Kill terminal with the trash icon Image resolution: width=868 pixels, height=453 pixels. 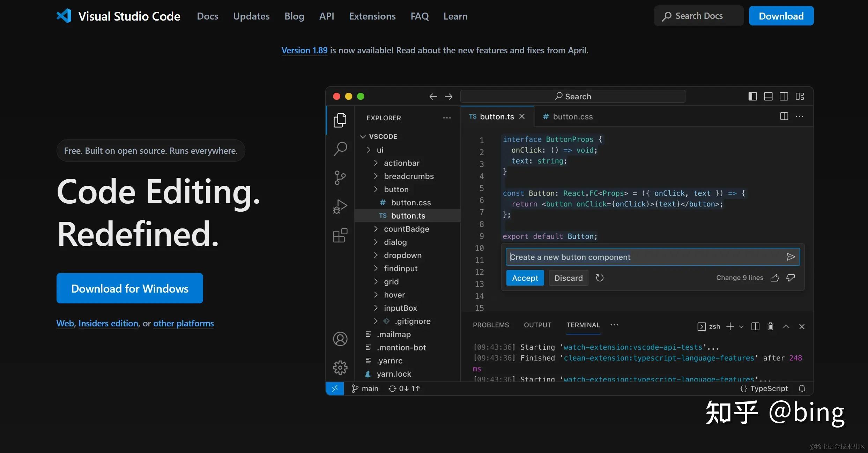(x=771, y=326)
